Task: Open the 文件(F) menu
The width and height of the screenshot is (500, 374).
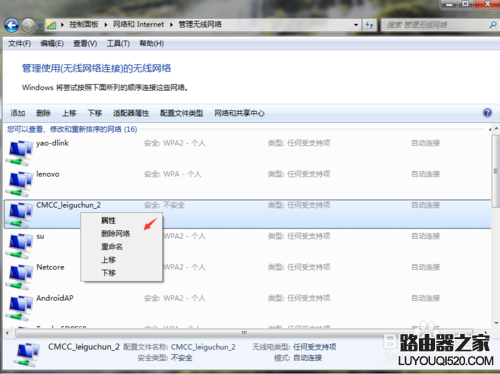Action: click(x=19, y=44)
